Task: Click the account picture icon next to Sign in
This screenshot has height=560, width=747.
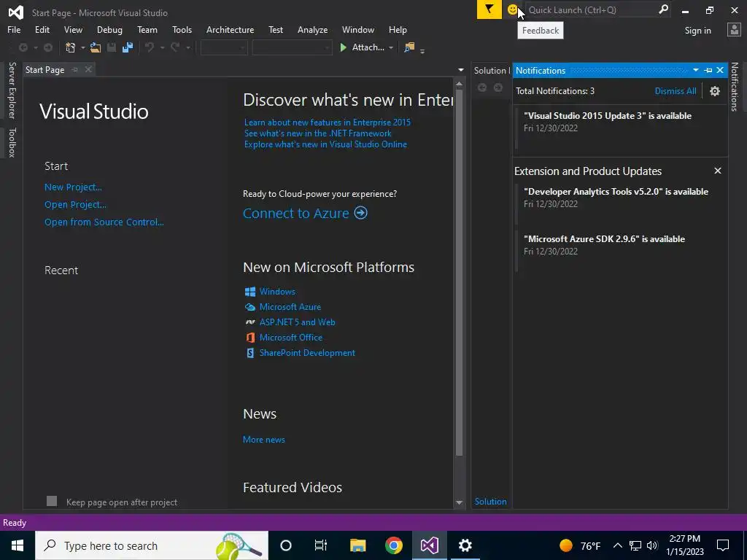Action: (x=734, y=30)
